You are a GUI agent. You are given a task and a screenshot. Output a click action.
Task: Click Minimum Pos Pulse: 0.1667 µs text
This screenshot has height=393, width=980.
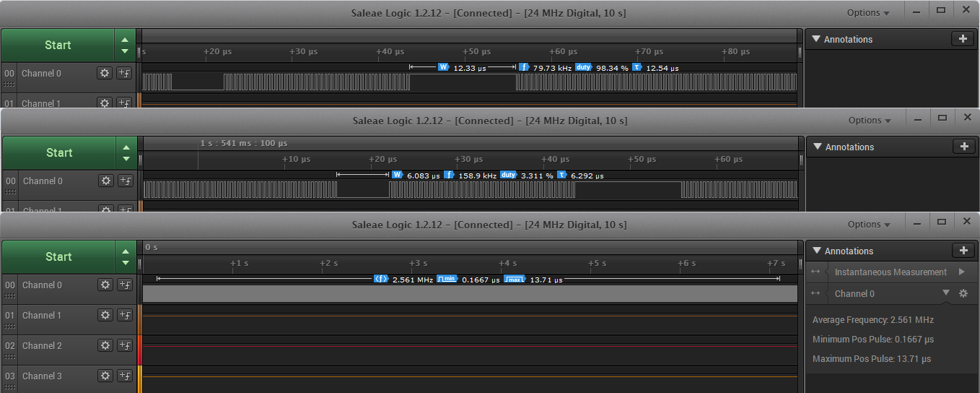[x=873, y=340]
